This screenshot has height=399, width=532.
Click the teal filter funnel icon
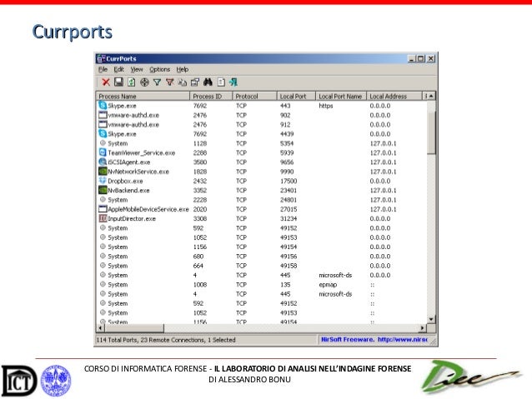pyautogui.click(x=157, y=82)
